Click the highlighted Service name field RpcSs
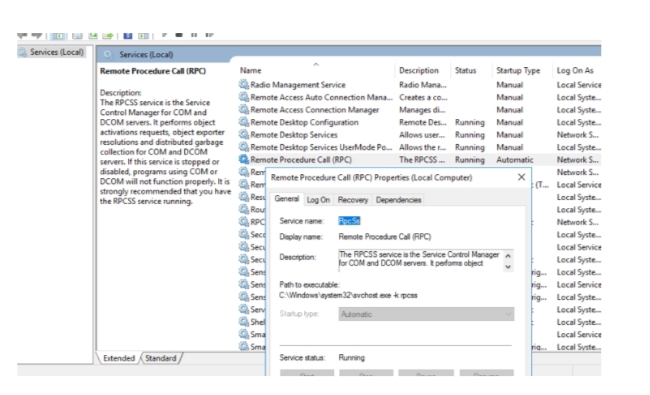Screen dimensions: 650x395 tap(349, 221)
